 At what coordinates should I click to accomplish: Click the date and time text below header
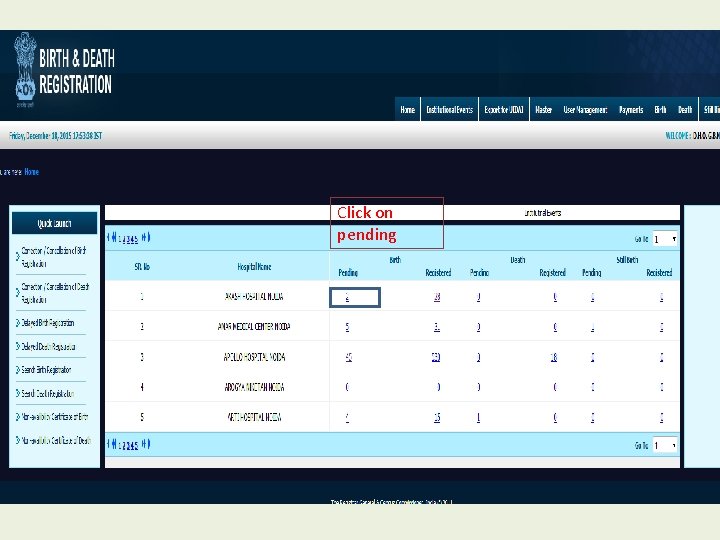coord(56,135)
